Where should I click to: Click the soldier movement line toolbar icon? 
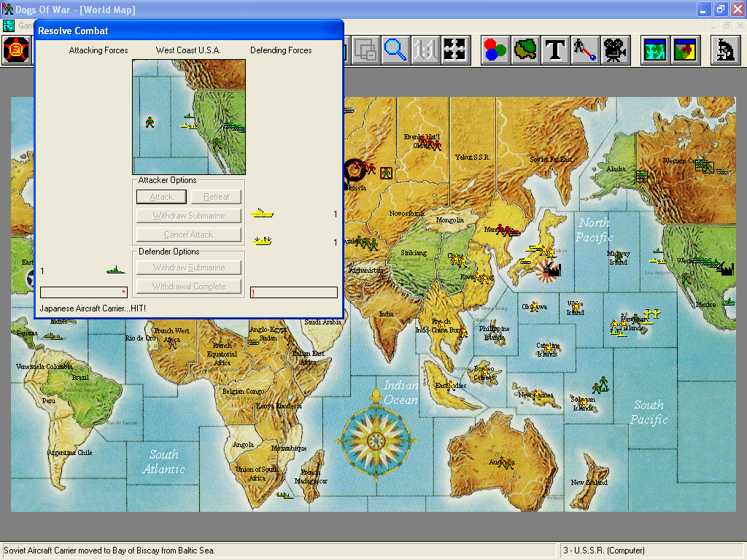(x=585, y=50)
